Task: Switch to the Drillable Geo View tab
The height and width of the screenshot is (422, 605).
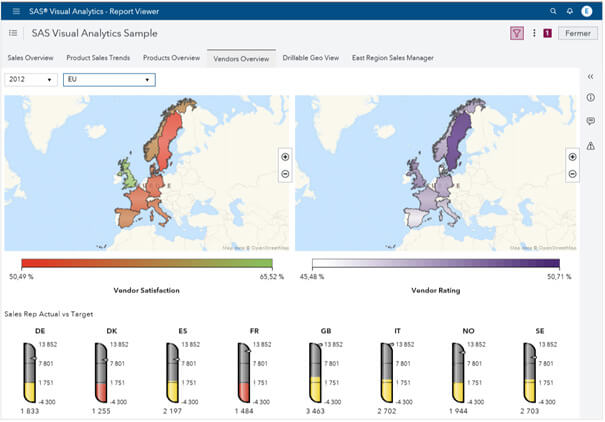Action: pyautogui.click(x=311, y=58)
